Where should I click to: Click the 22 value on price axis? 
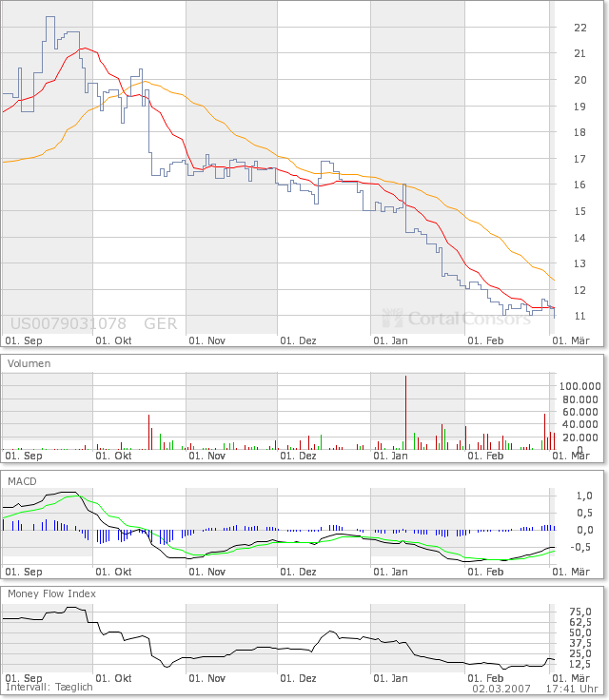[580, 28]
